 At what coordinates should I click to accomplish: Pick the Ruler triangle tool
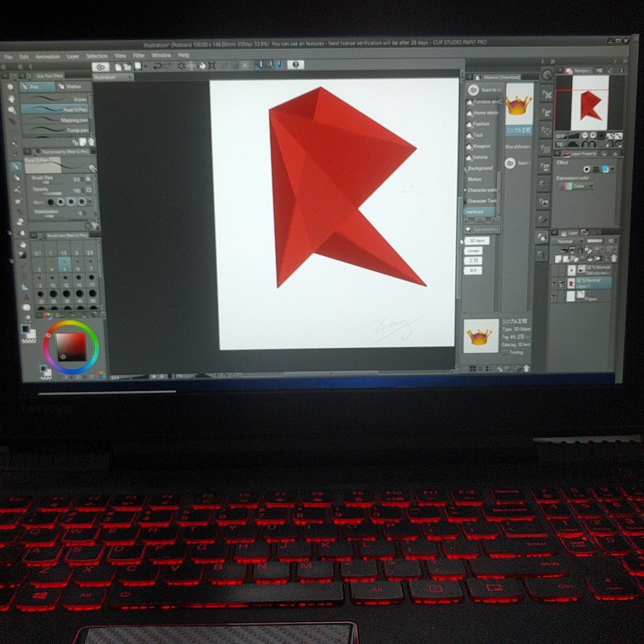pyautogui.click(x=25, y=287)
